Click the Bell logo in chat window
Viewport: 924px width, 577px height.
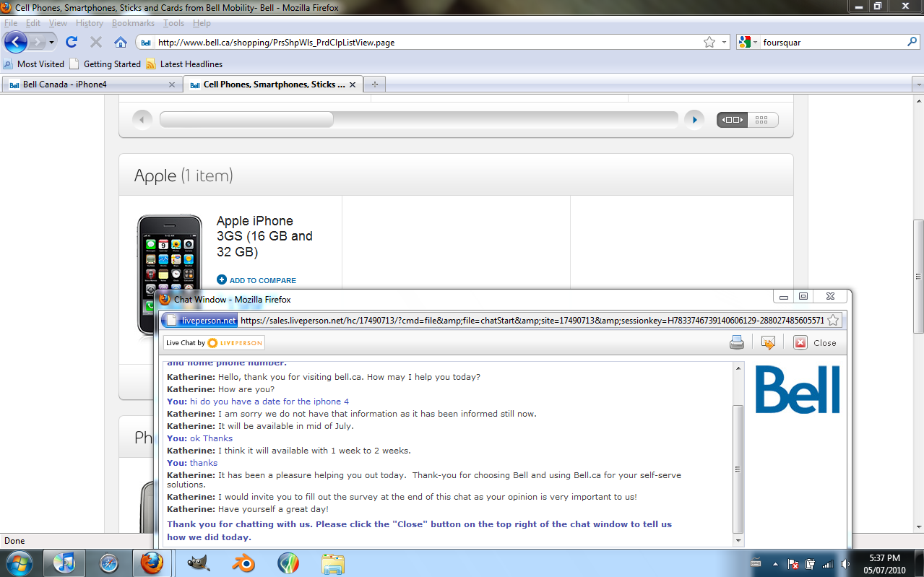click(x=798, y=389)
